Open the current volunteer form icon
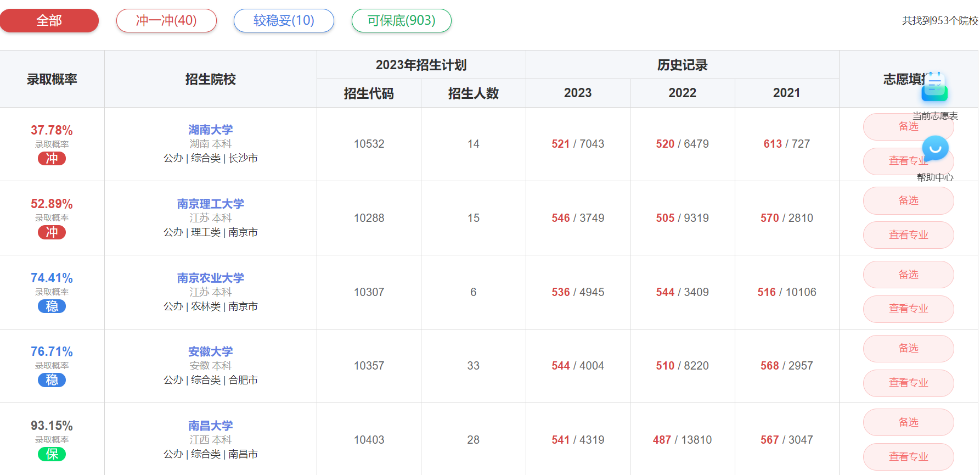Viewport: 980px width, 475px height. click(934, 87)
